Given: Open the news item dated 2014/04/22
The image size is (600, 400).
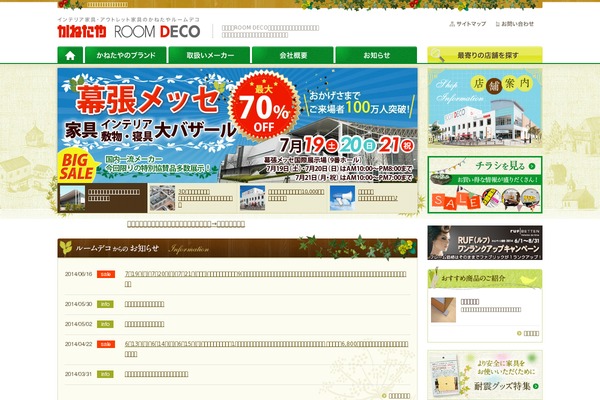Looking at the screenshot, I should [x=266, y=349].
